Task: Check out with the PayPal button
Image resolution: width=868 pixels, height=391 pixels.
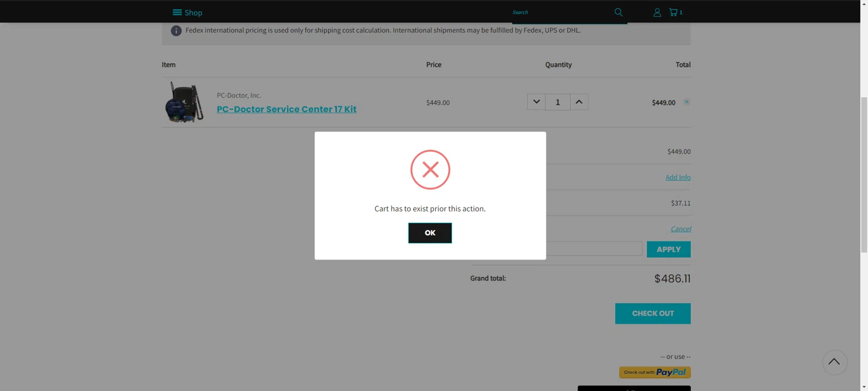Action: [655, 372]
